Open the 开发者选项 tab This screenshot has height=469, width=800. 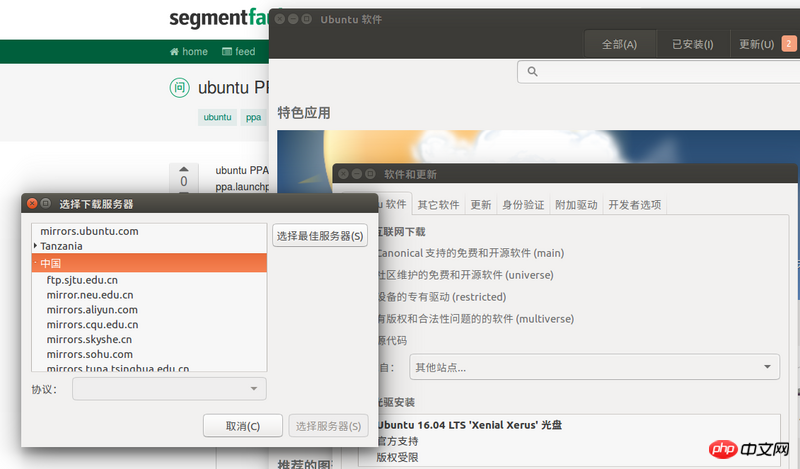635,205
